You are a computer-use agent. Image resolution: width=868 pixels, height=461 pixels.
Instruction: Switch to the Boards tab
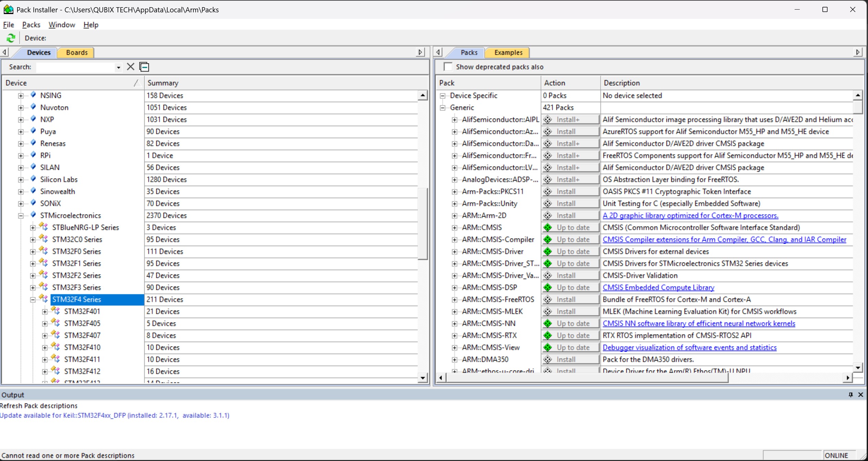click(x=76, y=52)
